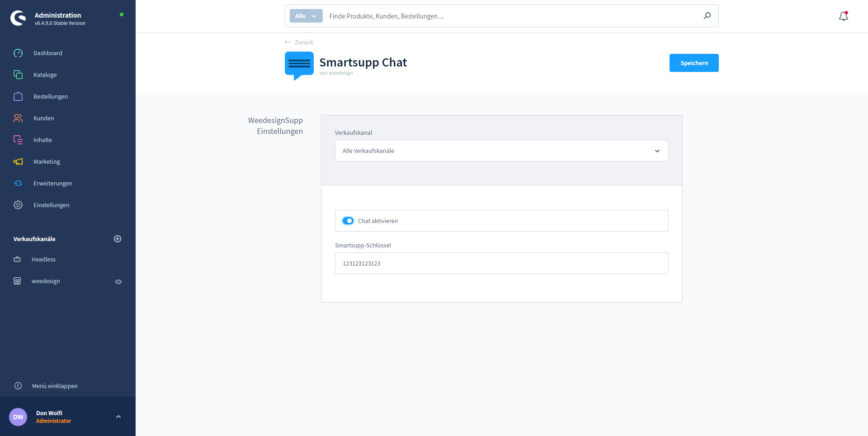Click the Headless basket icon
Screen dimensions: 868x436
(x=17, y=259)
